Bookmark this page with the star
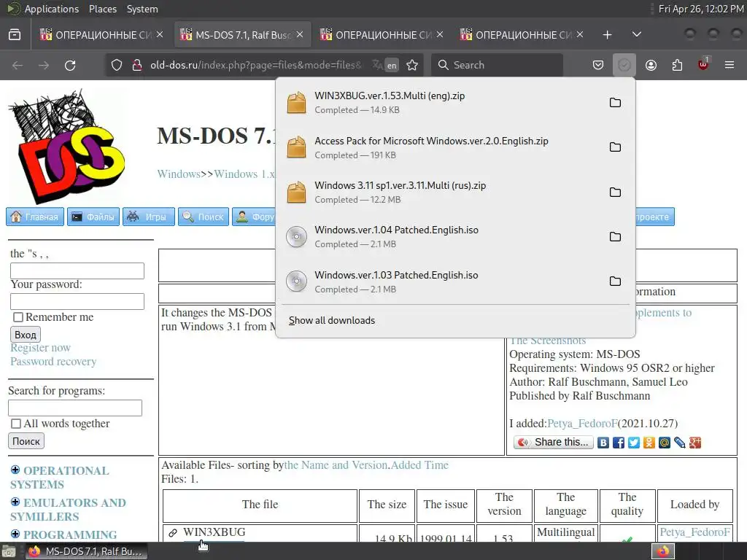Image resolution: width=747 pixels, height=560 pixels. 412,65
